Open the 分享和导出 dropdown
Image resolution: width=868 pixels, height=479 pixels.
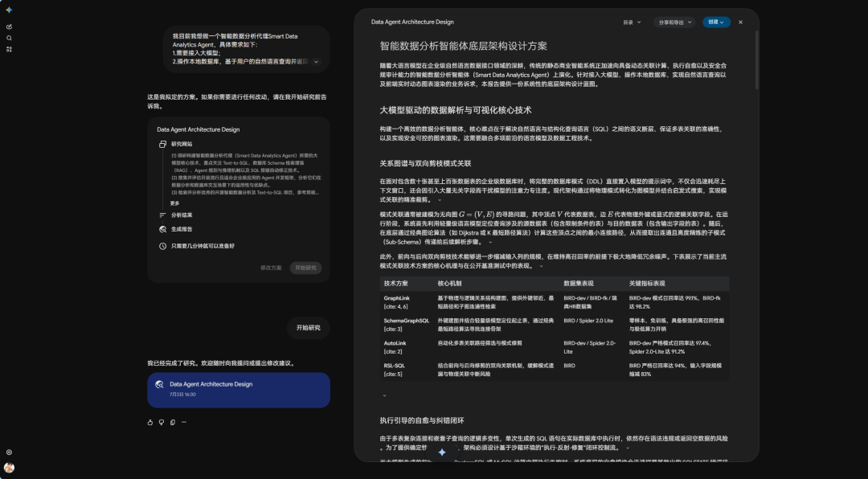(674, 23)
